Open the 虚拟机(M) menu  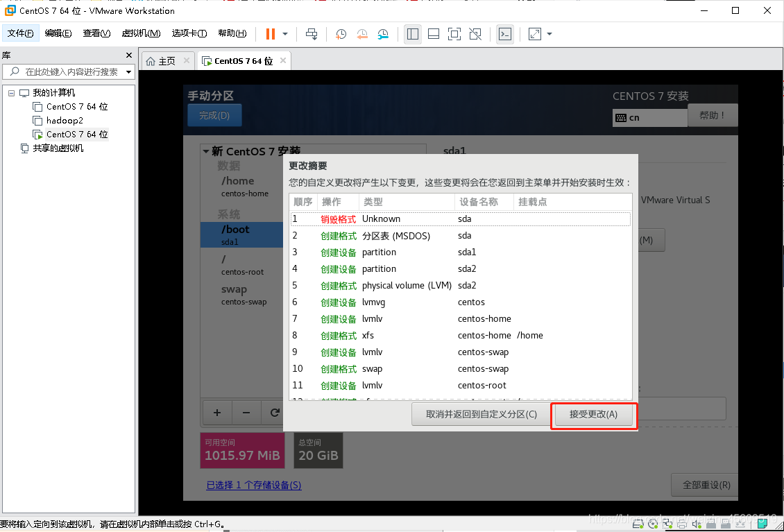(x=141, y=33)
